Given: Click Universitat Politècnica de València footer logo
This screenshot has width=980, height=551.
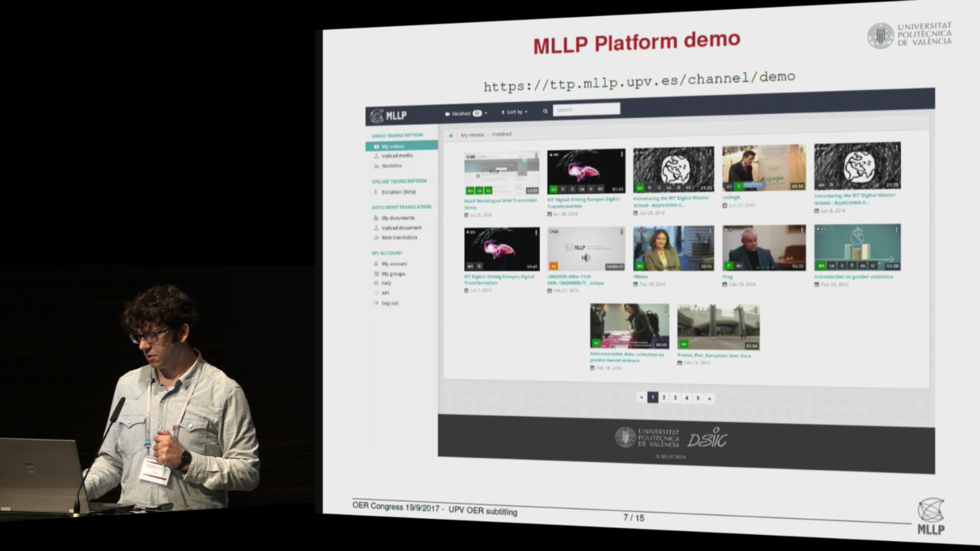Looking at the screenshot, I should [x=647, y=437].
